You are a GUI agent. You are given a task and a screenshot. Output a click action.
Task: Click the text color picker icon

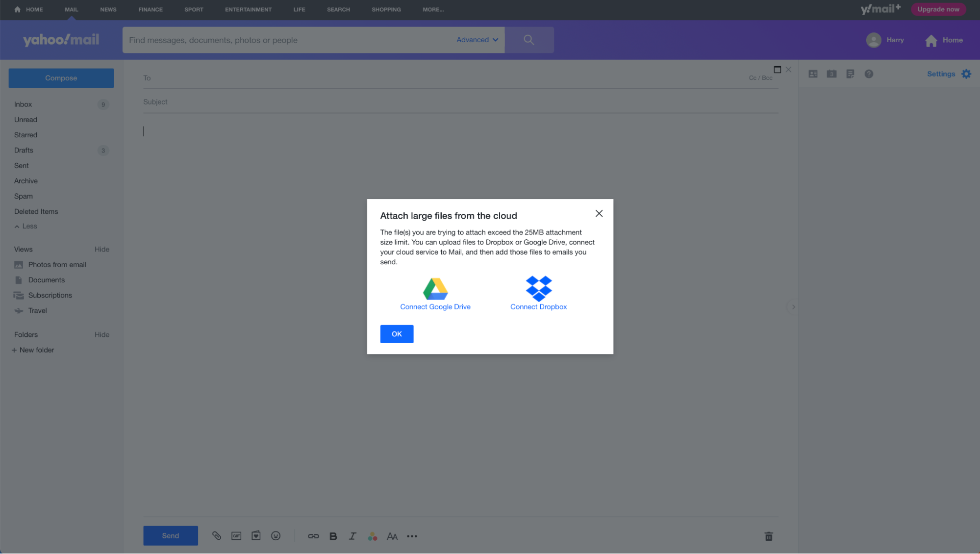pos(372,536)
